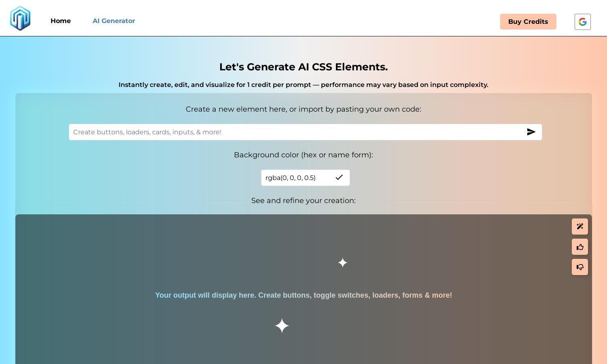
Task: Confirm background color with the checkmark icon
Action: pyautogui.click(x=339, y=177)
